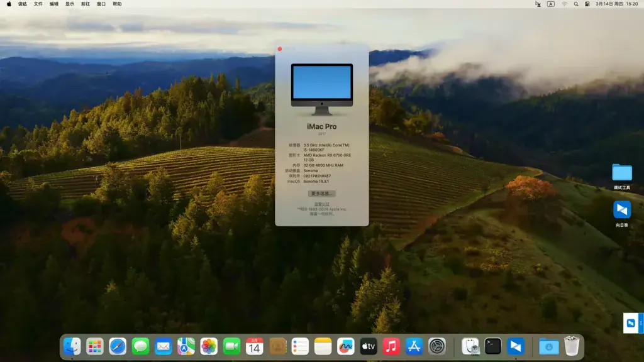Open the Downloads folder in the Dock
The image size is (644, 362).
click(548, 346)
